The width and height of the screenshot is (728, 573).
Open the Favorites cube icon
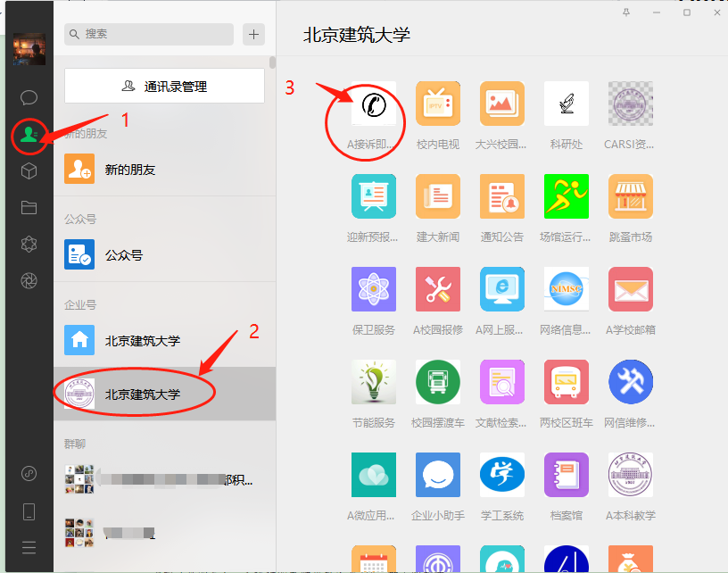29,170
